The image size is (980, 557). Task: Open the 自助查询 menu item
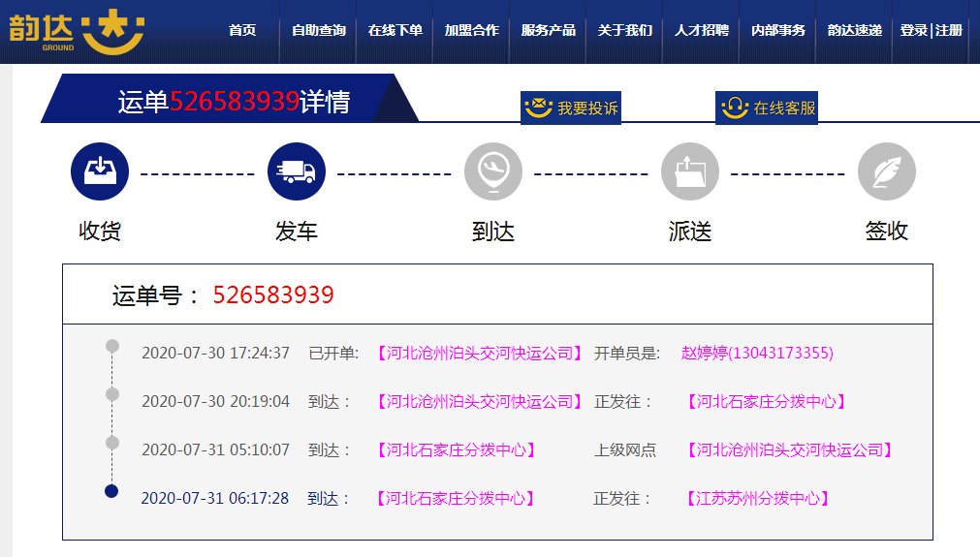(x=319, y=30)
